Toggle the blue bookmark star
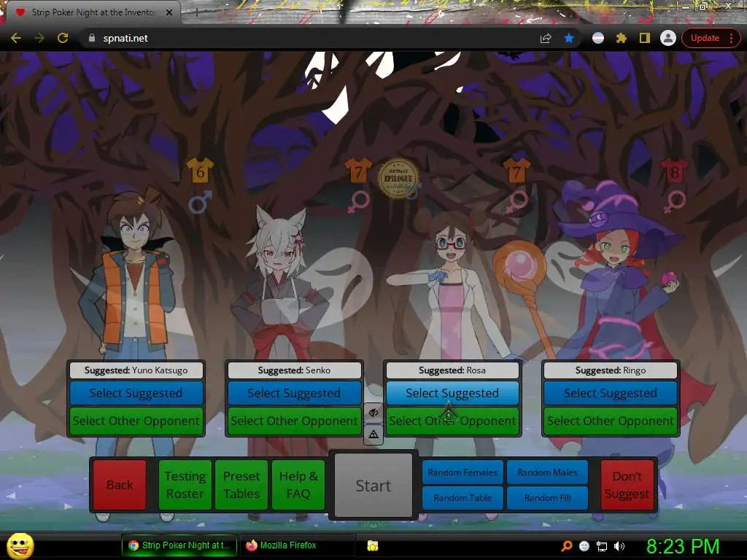 569,38
